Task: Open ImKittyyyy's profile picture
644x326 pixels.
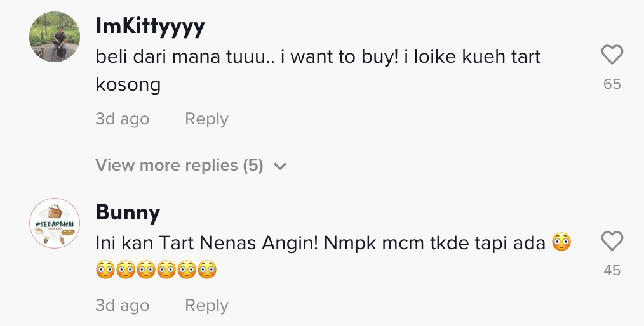Action: (x=55, y=37)
